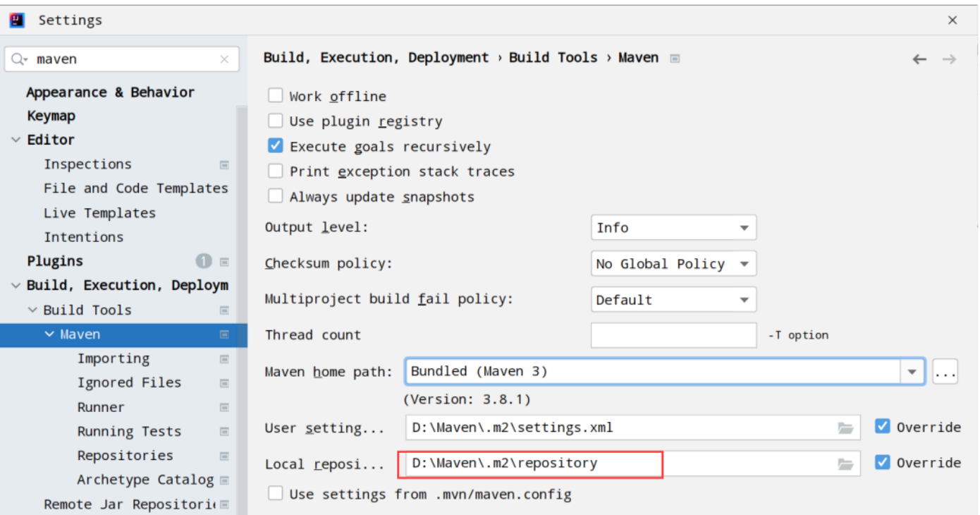Select Keymap in settings tree
Screen dimensions: 980x515
click(x=51, y=116)
